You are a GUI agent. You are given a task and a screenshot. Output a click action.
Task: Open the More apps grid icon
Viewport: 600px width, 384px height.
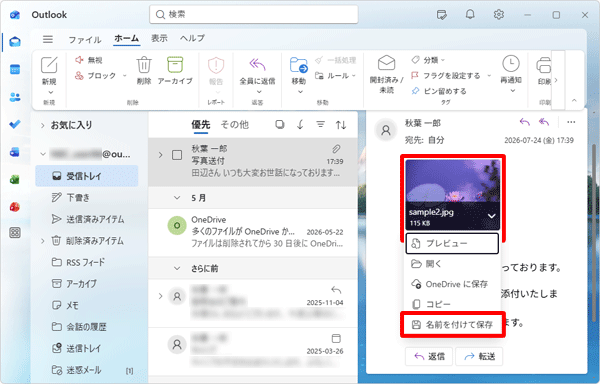point(15,233)
